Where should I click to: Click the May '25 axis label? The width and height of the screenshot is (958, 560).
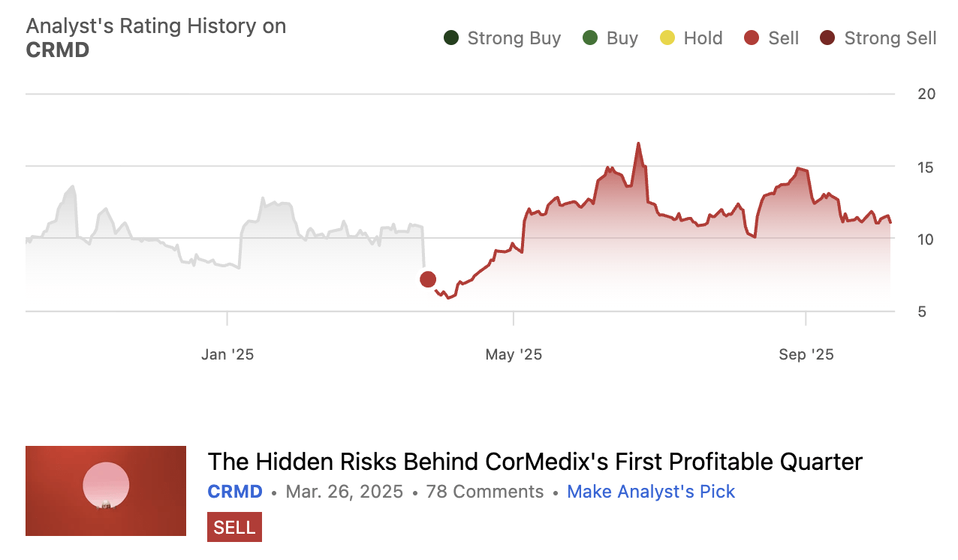[514, 354]
